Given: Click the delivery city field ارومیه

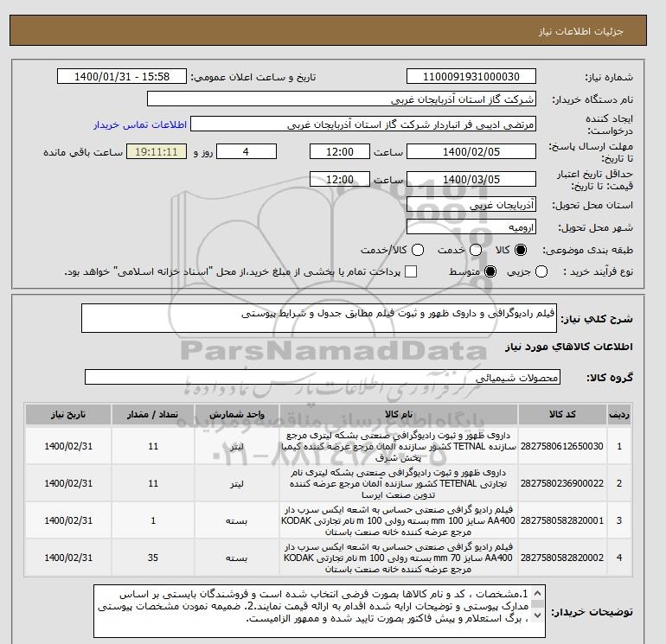Looking at the screenshot, I should (471, 226).
